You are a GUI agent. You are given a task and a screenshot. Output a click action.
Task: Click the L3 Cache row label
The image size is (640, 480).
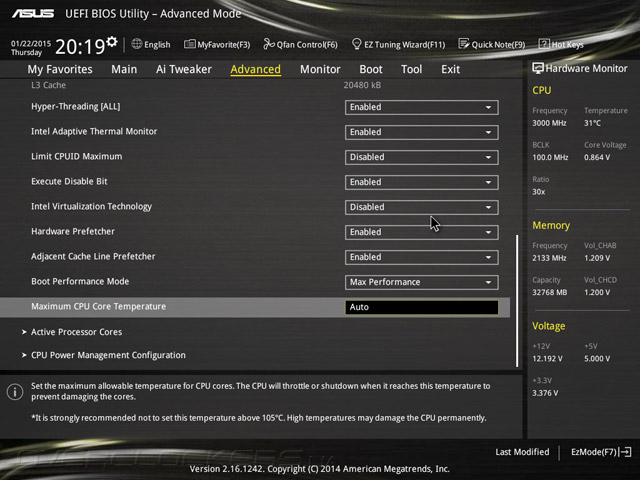pyautogui.click(x=48, y=85)
